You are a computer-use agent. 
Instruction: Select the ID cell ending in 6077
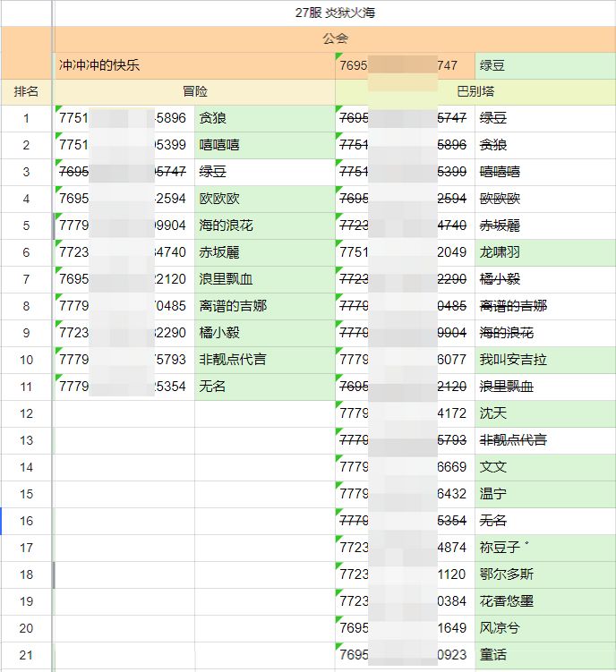click(x=405, y=360)
